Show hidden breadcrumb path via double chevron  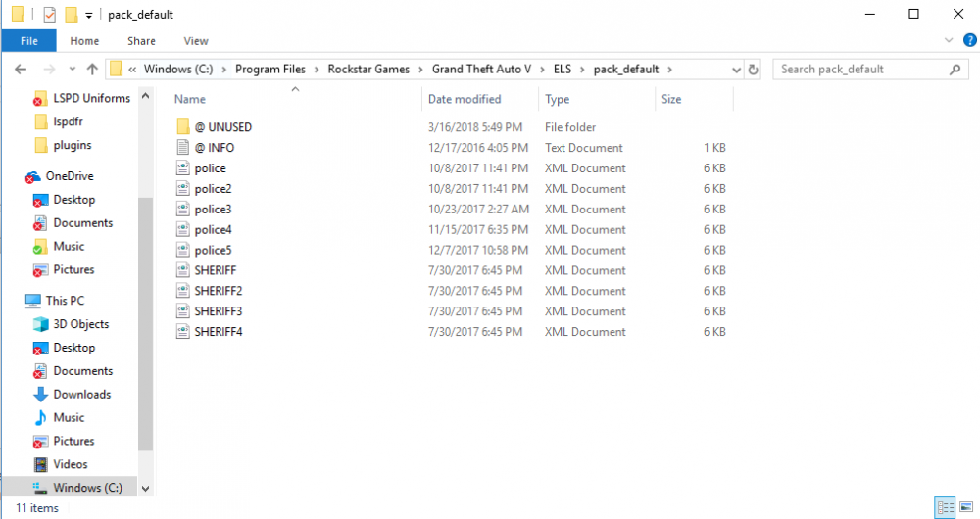click(132, 70)
